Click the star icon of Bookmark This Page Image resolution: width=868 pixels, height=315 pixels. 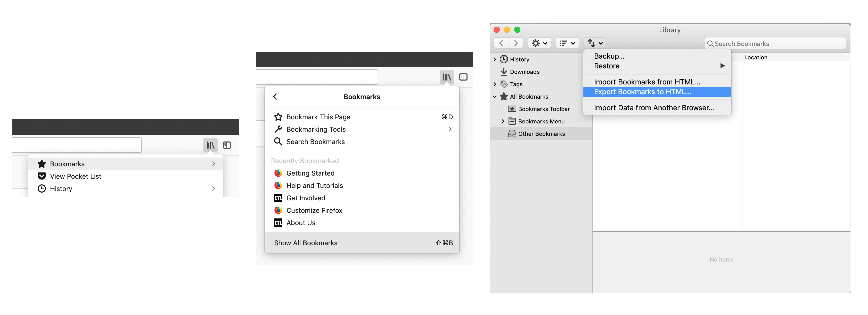pyautogui.click(x=278, y=117)
